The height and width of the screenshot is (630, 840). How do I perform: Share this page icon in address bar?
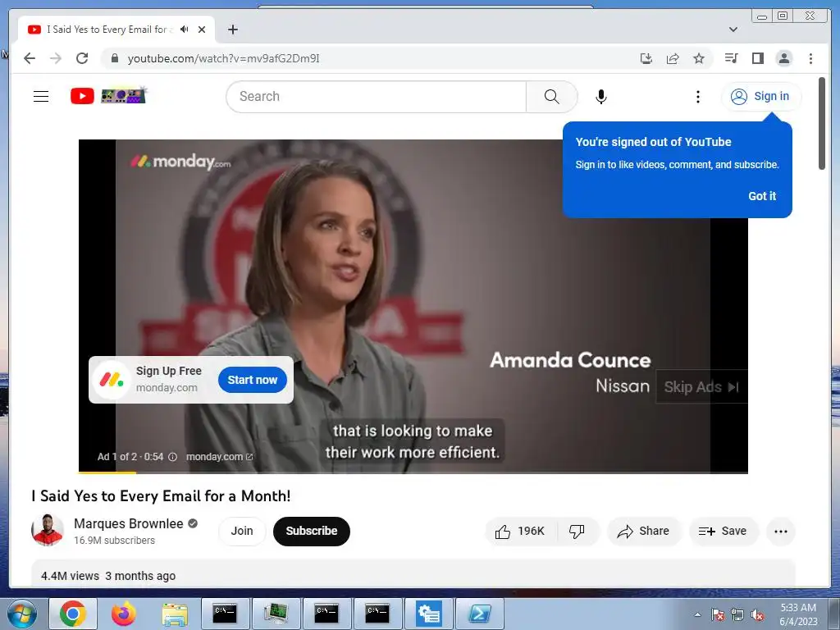click(x=673, y=58)
